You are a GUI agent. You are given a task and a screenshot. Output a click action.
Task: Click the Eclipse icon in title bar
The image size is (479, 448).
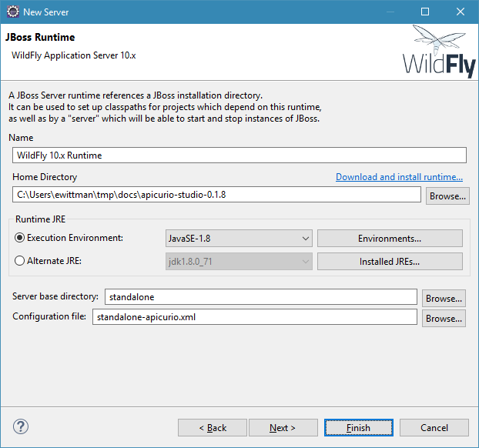tap(12, 12)
